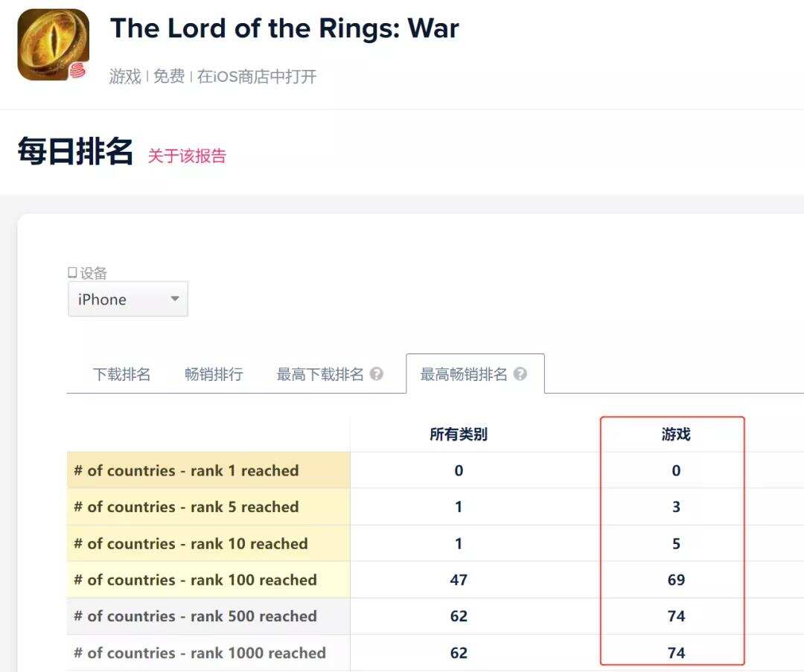Click the 免费 label in the app info
Screen dimensions: 804x672
pyautogui.click(x=170, y=75)
